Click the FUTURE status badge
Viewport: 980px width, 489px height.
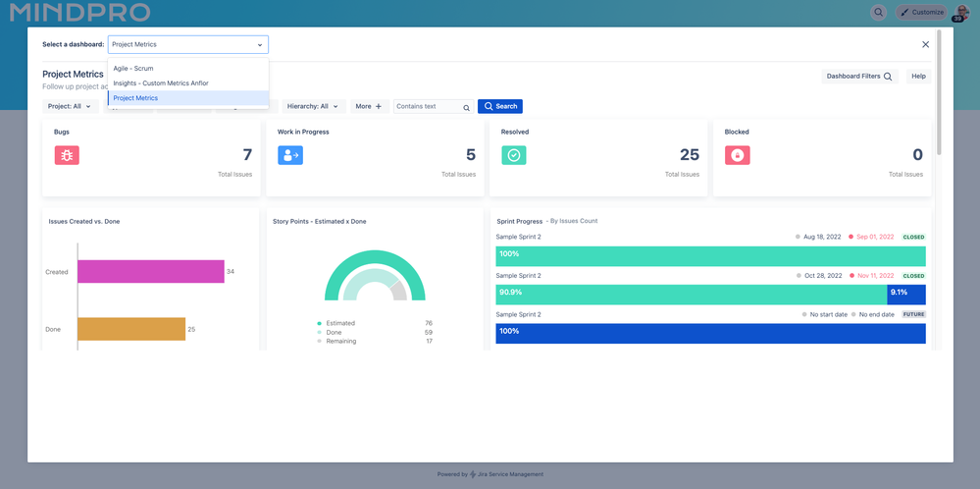tap(913, 314)
